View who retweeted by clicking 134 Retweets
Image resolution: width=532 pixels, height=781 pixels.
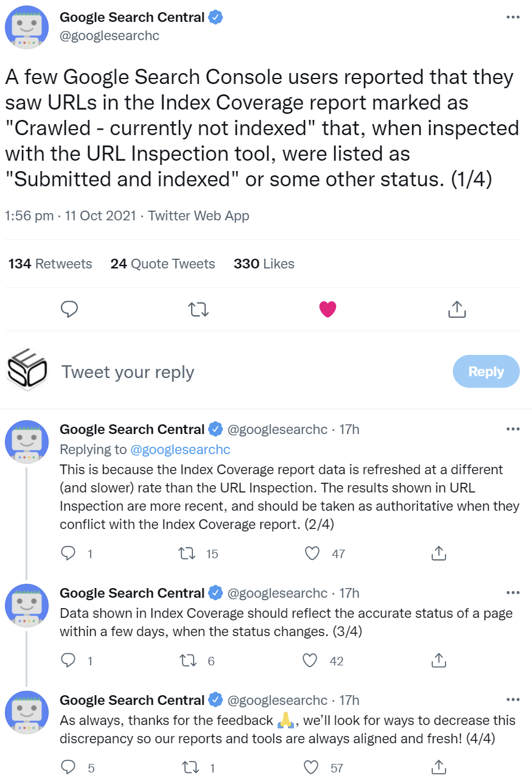(x=50, y=264)
